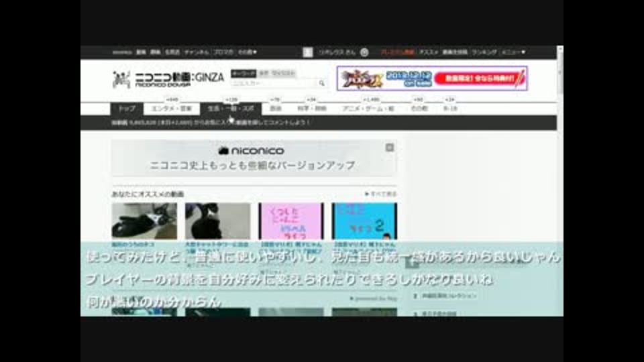Screen dimensions: 644x362
Task: Click the round icon after the username
Action: (364, 52)
